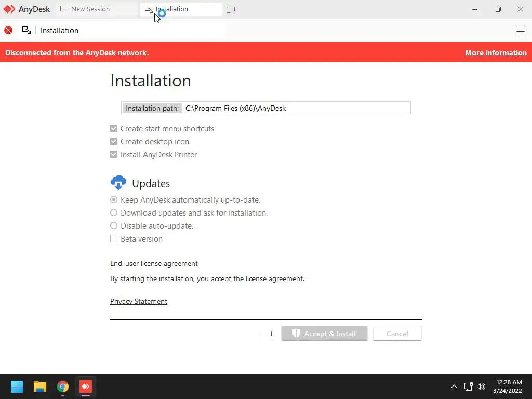Open the Windows Start menu
532x399 pixels.
pos(17,387)
